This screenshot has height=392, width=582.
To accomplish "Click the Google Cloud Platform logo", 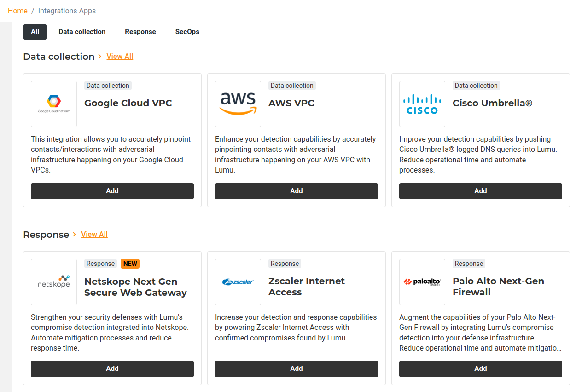I will click(x=54, y=104).
